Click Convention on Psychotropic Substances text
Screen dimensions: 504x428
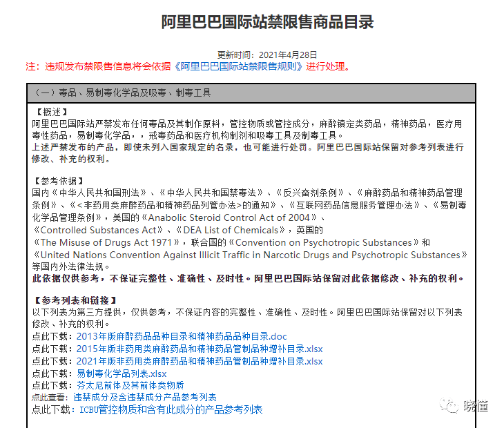tap(324, 242)
